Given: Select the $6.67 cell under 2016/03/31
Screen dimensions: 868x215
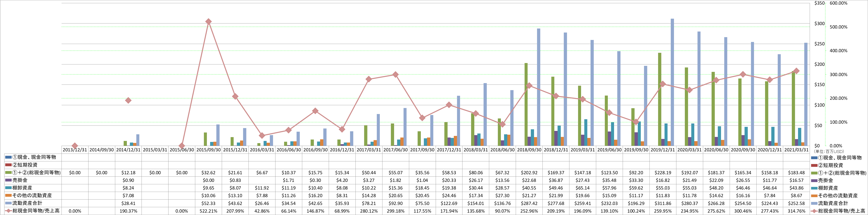Looking at the screenshot, I should pos(262,173).
